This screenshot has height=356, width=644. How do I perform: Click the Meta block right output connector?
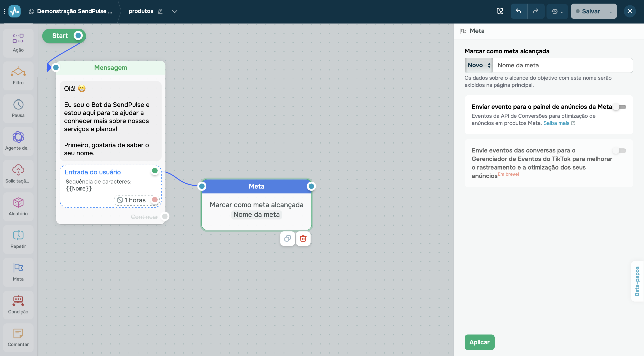[x=311, y=186]
